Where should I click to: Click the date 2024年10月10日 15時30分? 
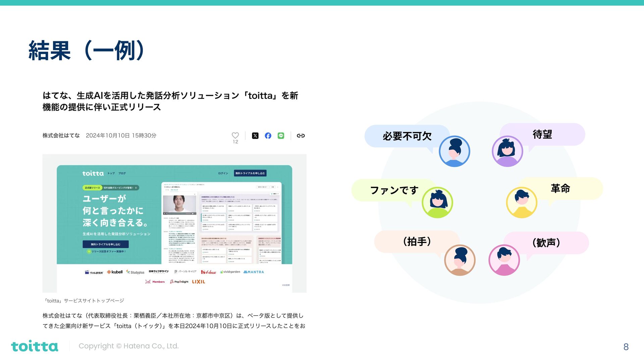tap(121, 135)
